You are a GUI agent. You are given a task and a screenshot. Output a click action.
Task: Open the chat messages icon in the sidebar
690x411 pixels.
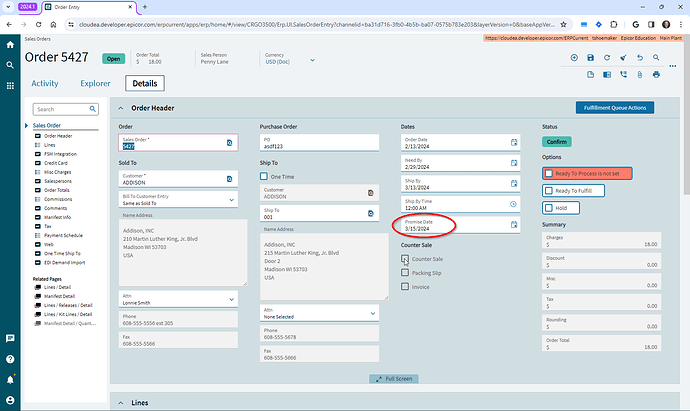[x=10, y=338]
